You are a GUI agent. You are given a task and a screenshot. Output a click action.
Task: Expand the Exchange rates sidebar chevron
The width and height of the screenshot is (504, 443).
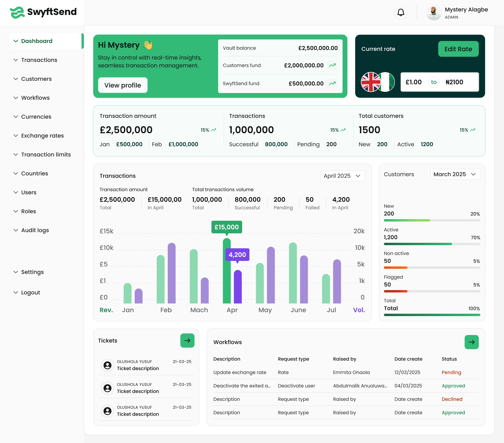pyautogui.click(x=16, y=136)
